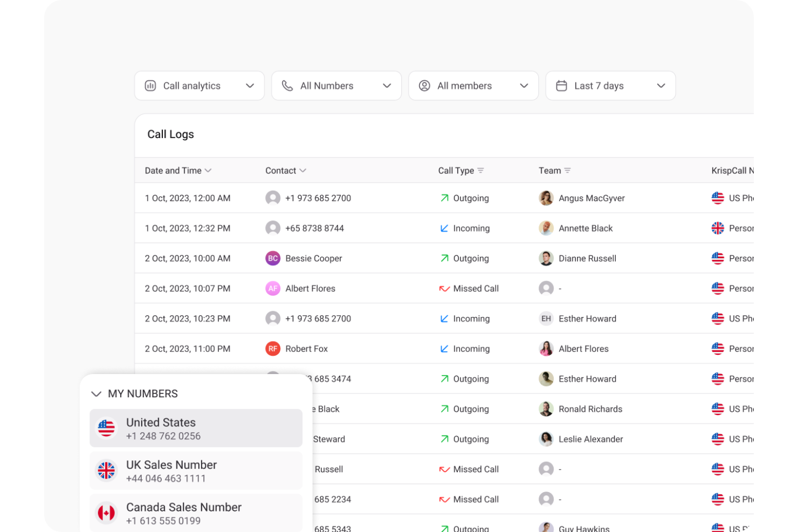The height and width of the screenshot is (532, 798).
Task: Click the US flag icon next to US Phone number
Action: [718, 198]
